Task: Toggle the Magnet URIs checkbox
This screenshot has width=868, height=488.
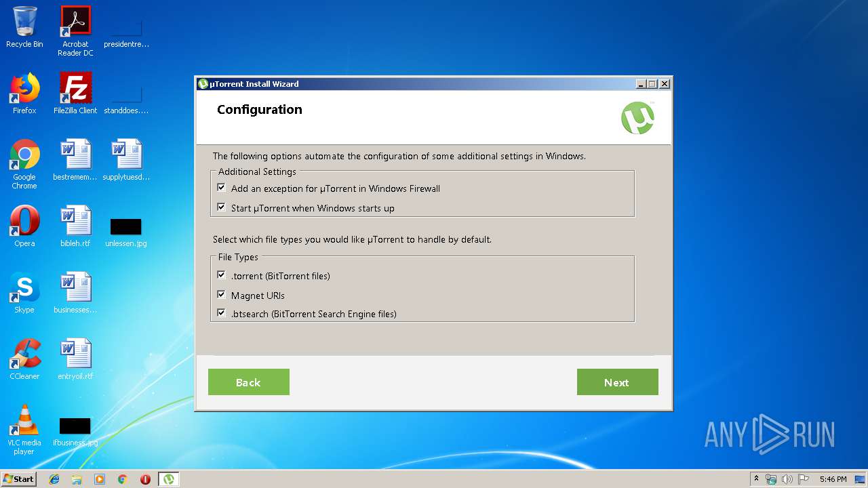Action: (x=221, y=295)
